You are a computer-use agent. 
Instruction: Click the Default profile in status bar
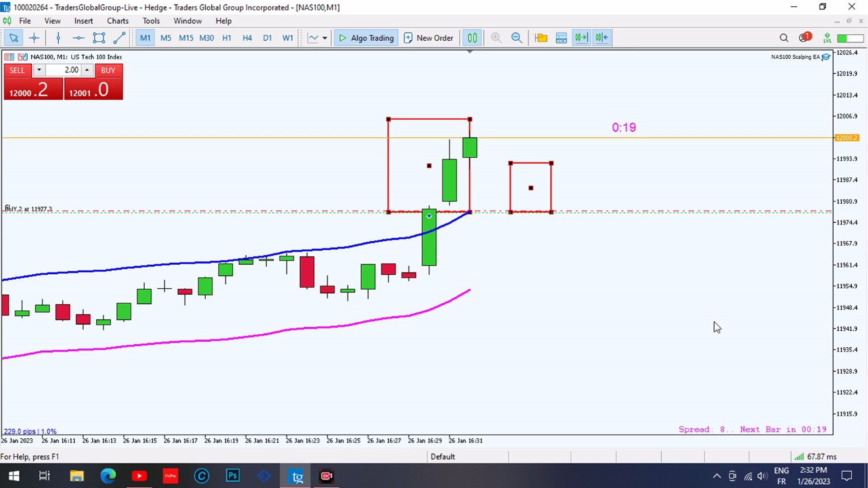443,457
